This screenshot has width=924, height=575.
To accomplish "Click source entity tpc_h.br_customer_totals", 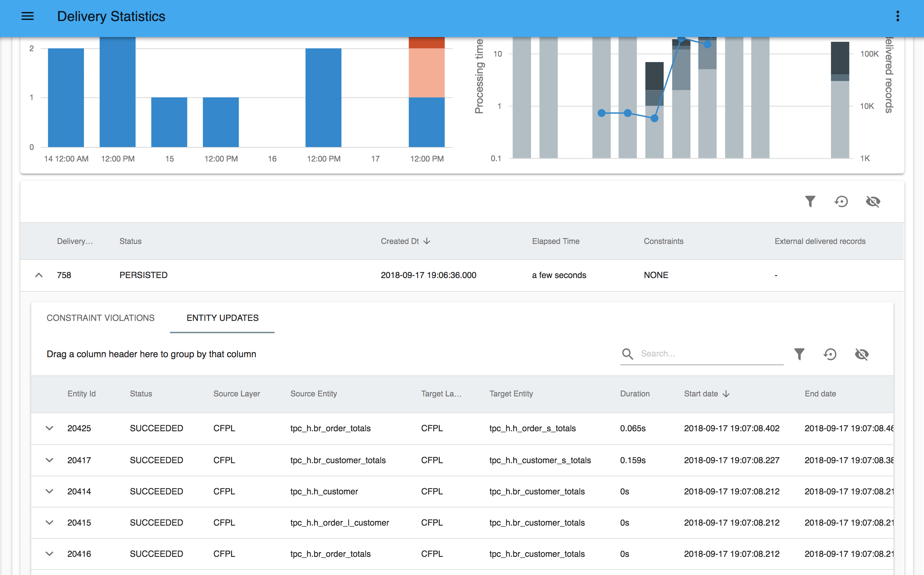I will pyautogui.click(x=338, y=460).
